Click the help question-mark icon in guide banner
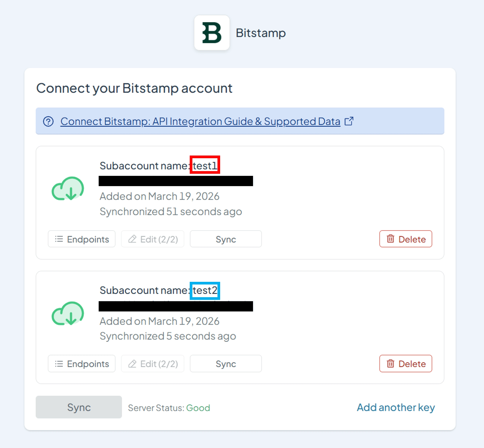484x448 pixels. [48, 122]
